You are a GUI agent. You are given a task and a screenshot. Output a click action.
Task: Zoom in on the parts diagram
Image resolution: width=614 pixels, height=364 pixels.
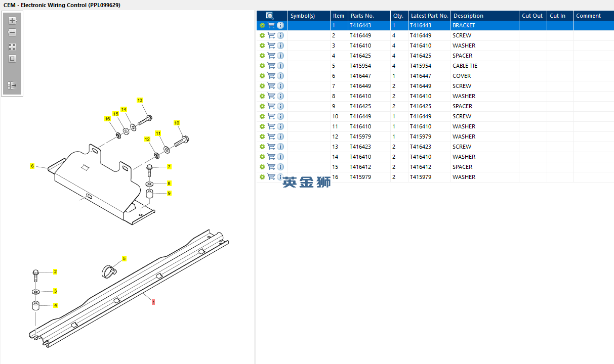click(12, 21)
